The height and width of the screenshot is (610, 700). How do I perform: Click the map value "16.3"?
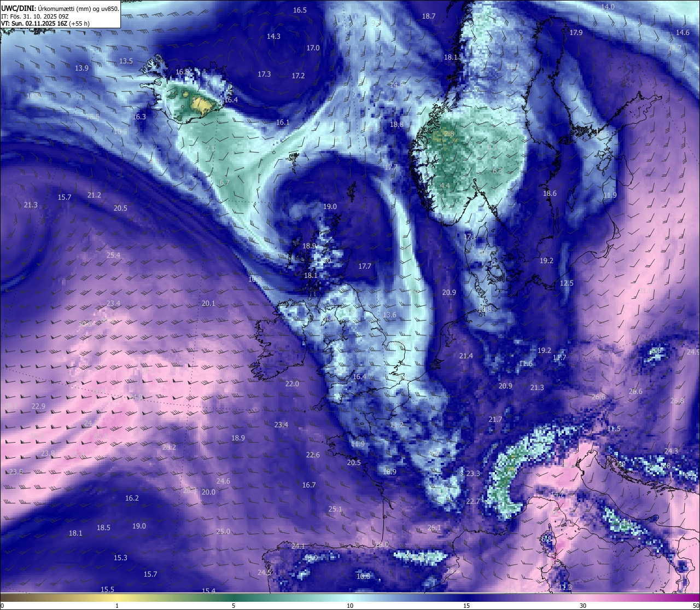click(139, 117)
